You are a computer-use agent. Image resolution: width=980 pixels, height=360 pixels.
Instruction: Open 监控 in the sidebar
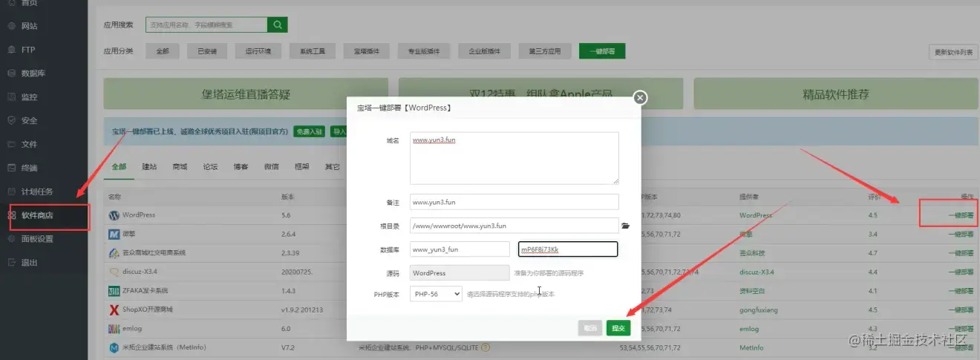pyautogui.click(x=30, y=97)
